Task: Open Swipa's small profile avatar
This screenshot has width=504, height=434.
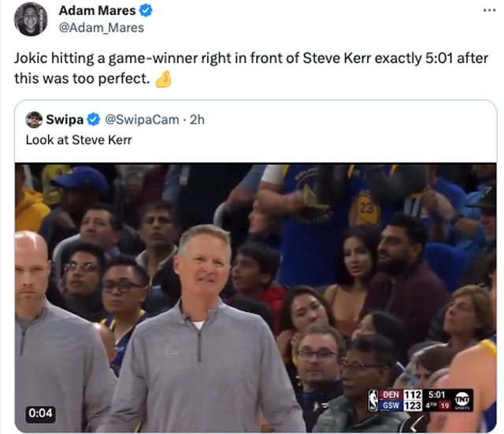Action: [34, 120]
